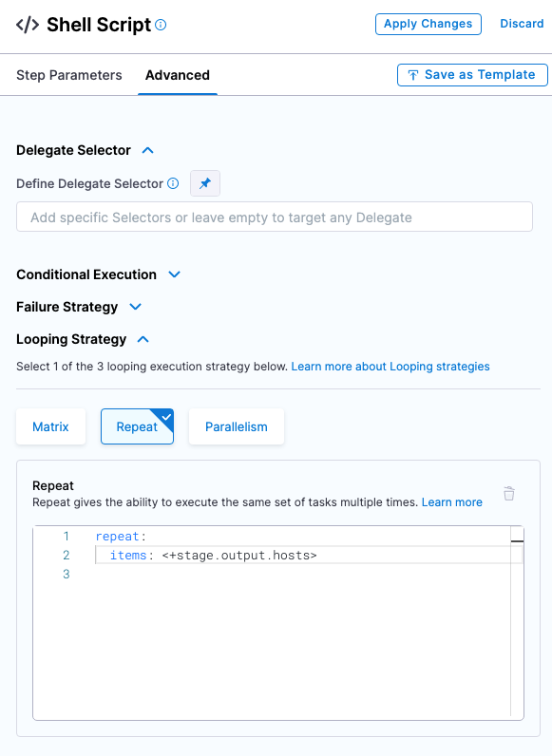Click the Apply Changes button
Screen dimensions: 552x756
click(428, 24)
